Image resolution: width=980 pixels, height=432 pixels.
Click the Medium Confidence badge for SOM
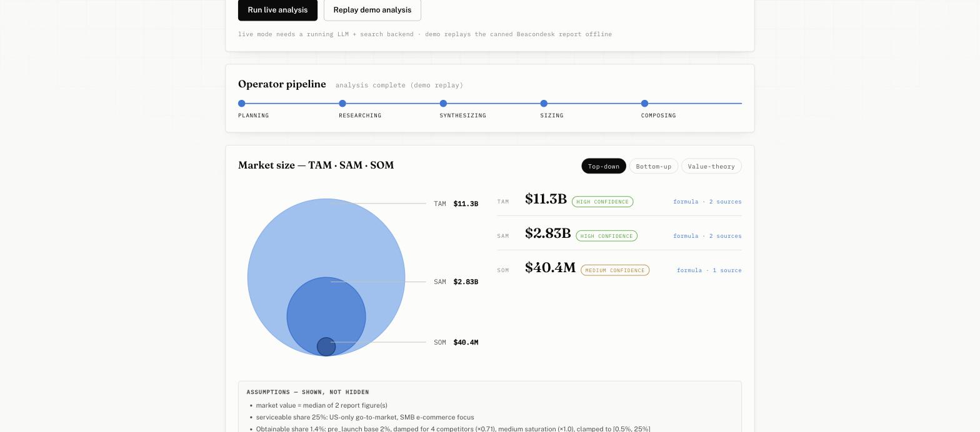coord(615,270)
